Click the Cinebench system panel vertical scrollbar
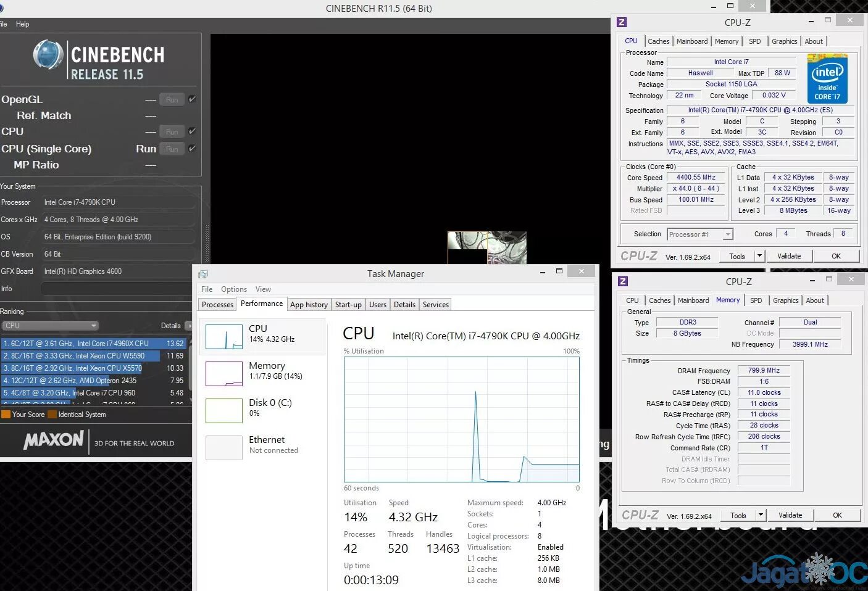The width and height of the screenshot is (868, 591). pyautogui.click(x=207, y=244)
